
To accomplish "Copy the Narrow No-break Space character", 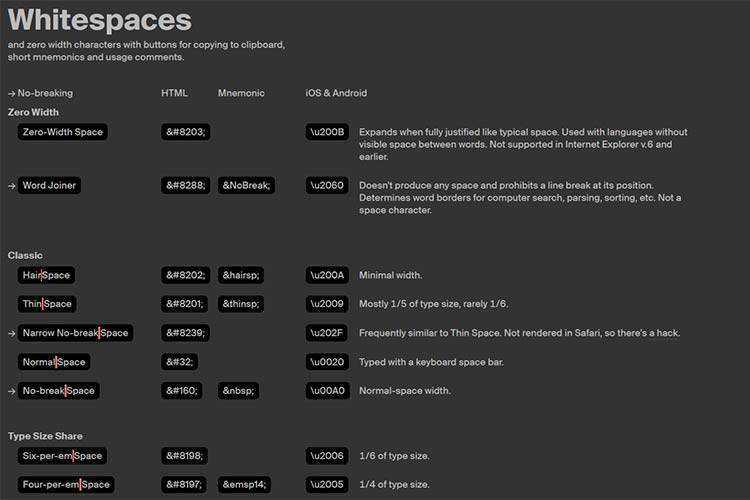I will pyautogui.click(x=75, y=333).
